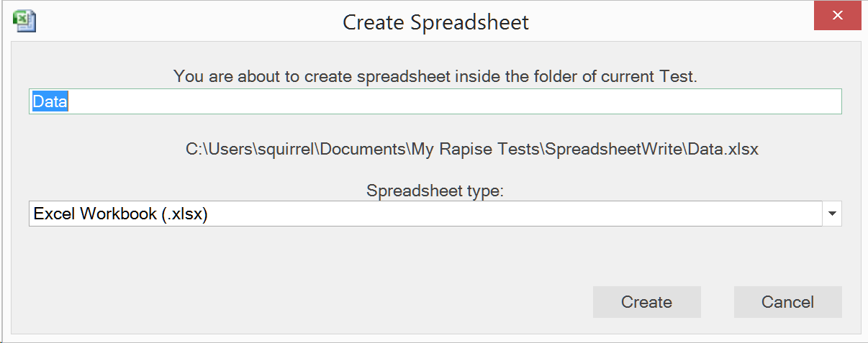The height and width of the screenshot is (343, 868).
Task: Click the "Create Spreadsheet" window title text
Action: [435, 22]
